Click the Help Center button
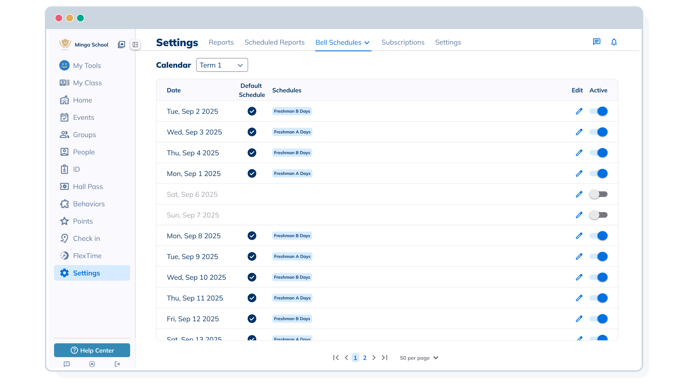The image size is (688, 387). click(x=92, y=350)
